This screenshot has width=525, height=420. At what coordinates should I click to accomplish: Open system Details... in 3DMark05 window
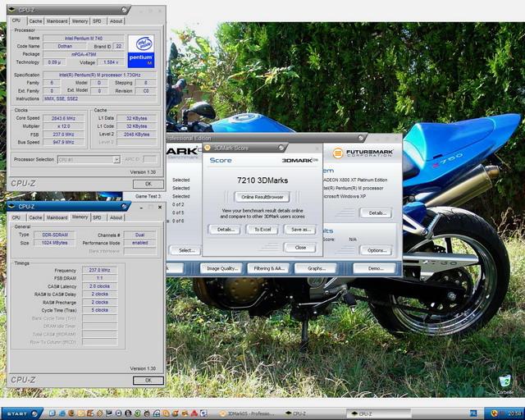click(x=377, y=213)
